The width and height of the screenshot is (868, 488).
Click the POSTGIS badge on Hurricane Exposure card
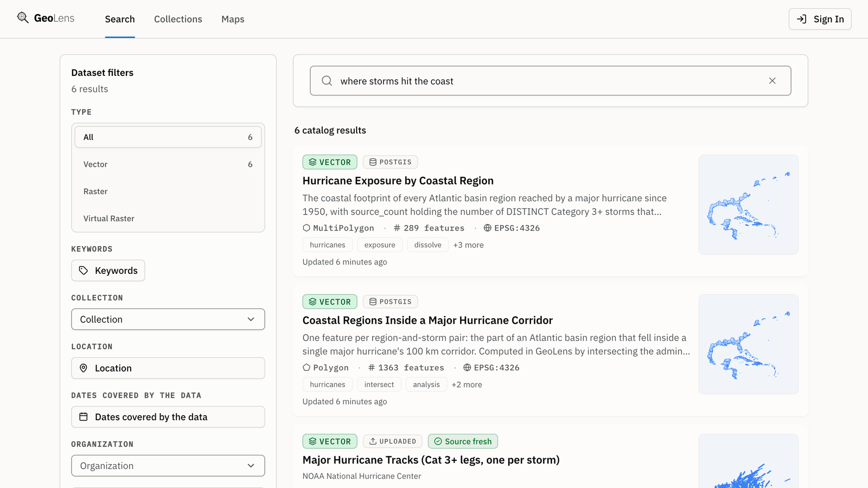click(x=391, y=162)
